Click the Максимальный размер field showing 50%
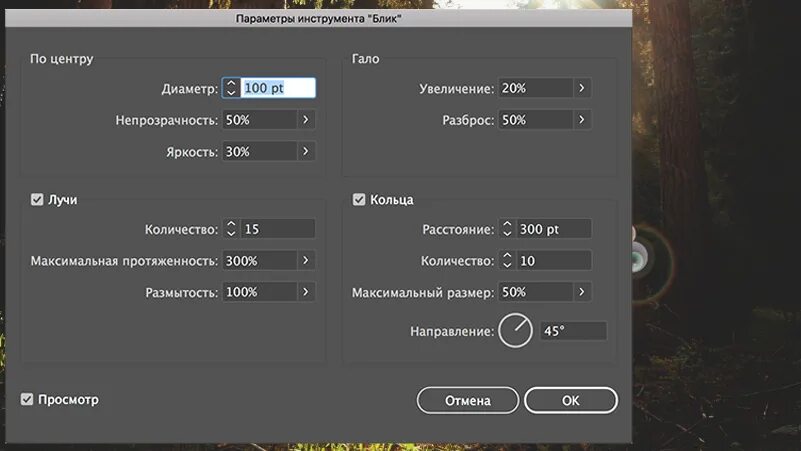Viewport: 801px width, 451px height. pyautogui.click(x=535, y=292)
